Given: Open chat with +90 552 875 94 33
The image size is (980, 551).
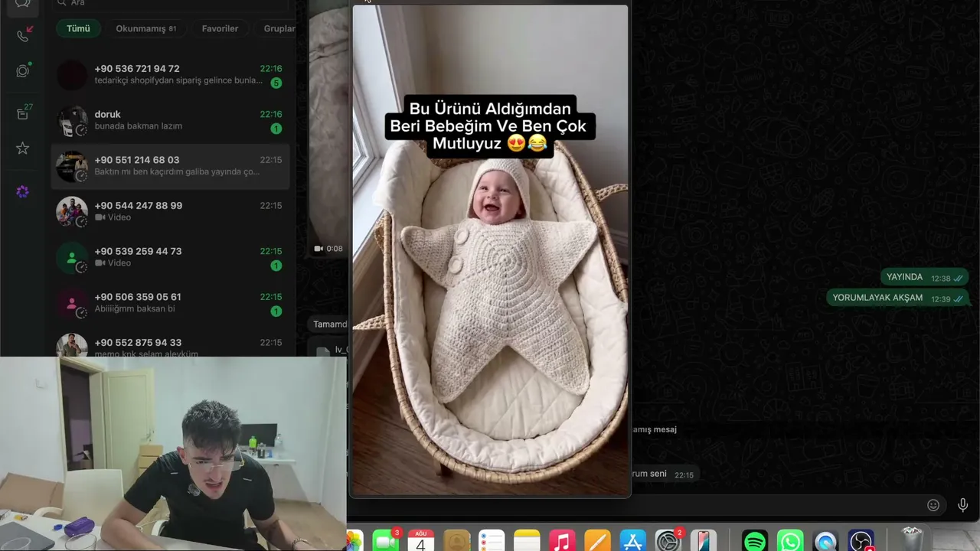Looking at the screenshot, I should [170, 345].
